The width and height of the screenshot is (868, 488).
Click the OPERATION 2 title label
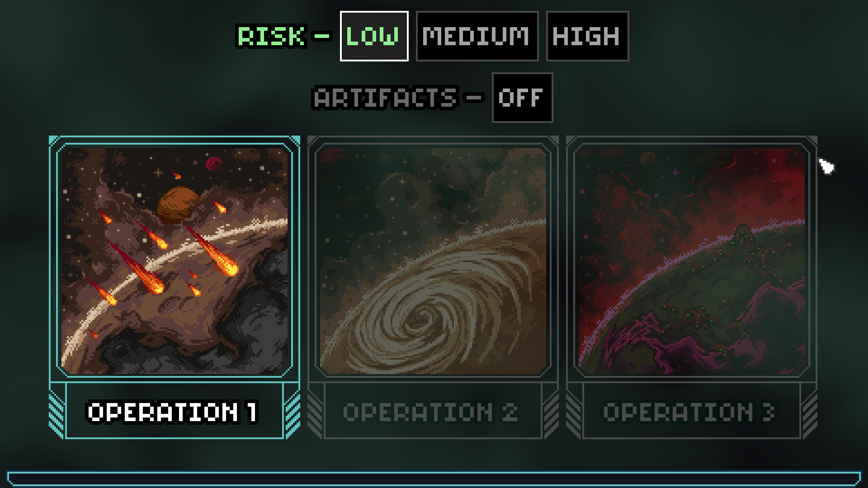click(x=430, y=412)
